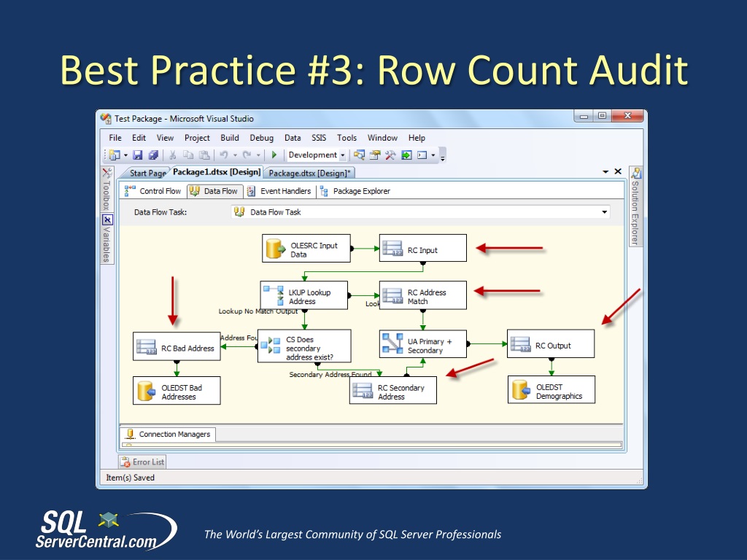Select the CS Does secondary address exist? component
747x560 pixels.
coord(304,346)
